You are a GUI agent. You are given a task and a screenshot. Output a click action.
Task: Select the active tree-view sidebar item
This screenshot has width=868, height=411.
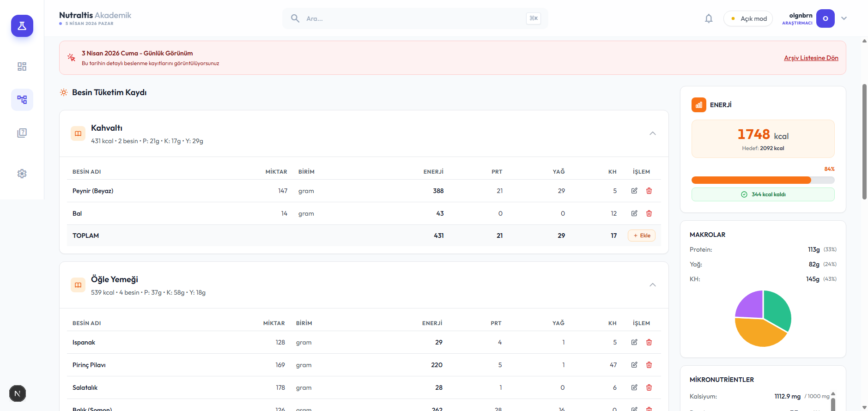pyautogui.click(x=22, y=100)
